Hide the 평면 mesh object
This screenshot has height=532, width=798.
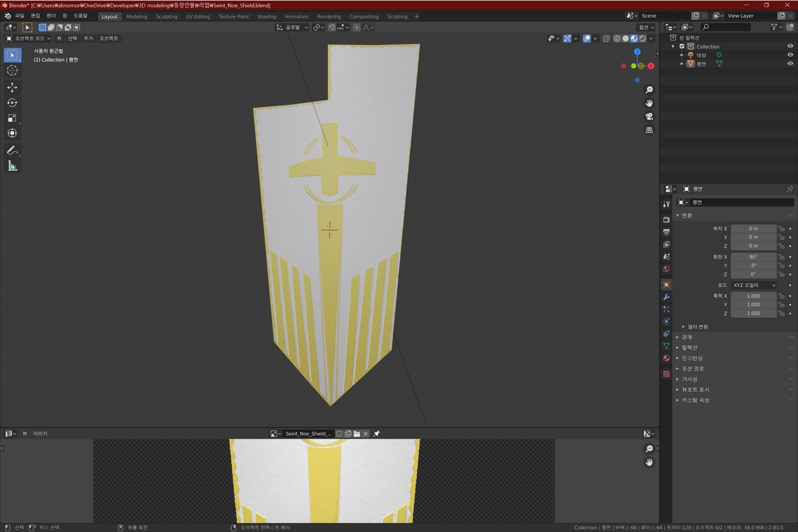tap(790, 64)
